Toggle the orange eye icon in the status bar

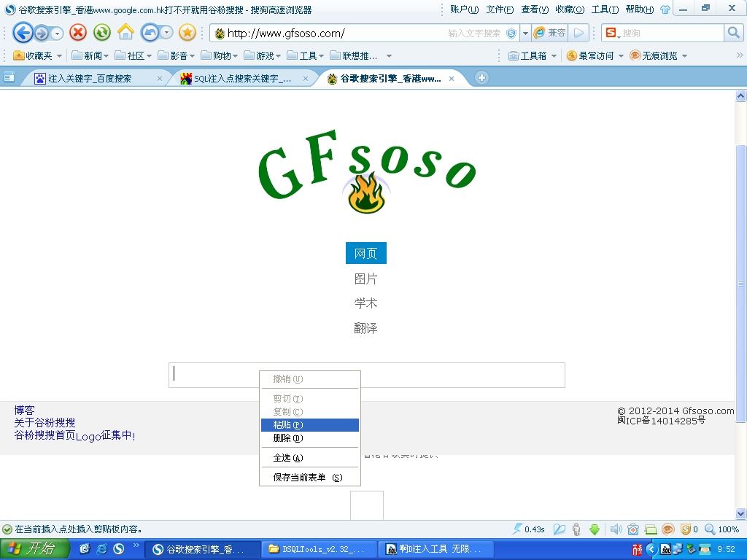coord(668,529)
